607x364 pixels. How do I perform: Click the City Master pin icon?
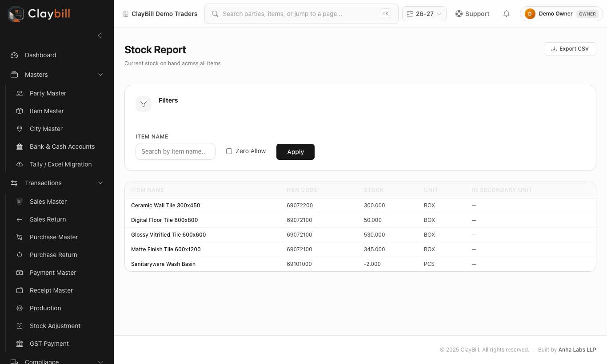tap(20, 129)
